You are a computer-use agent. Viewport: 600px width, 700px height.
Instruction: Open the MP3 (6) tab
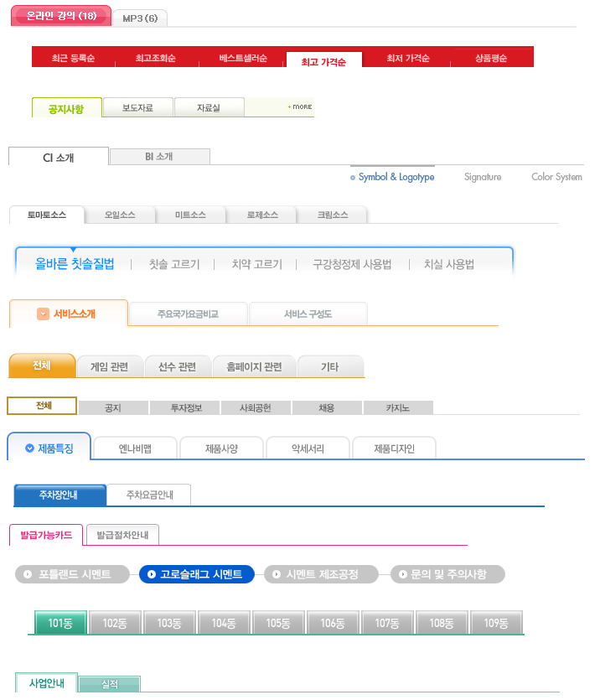tap(139, 18)
